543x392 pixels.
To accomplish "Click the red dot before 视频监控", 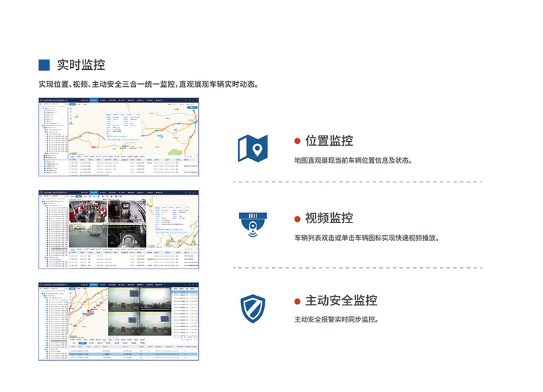I will (297, 219).
